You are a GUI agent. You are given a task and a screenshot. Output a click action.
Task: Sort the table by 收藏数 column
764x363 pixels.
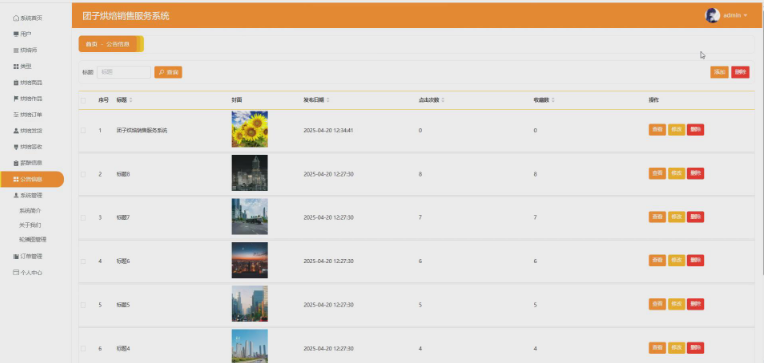(554, 100)
